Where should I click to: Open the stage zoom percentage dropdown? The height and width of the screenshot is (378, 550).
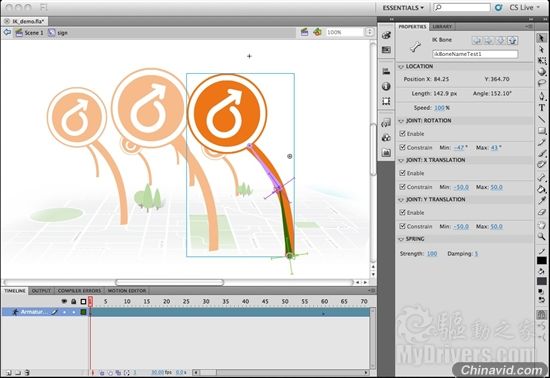coord(369,32)
